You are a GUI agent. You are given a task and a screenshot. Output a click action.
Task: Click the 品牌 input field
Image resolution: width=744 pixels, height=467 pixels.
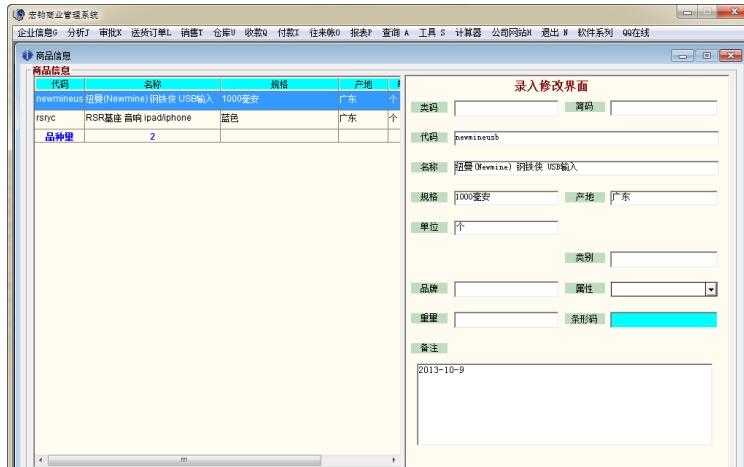[506, 289]
